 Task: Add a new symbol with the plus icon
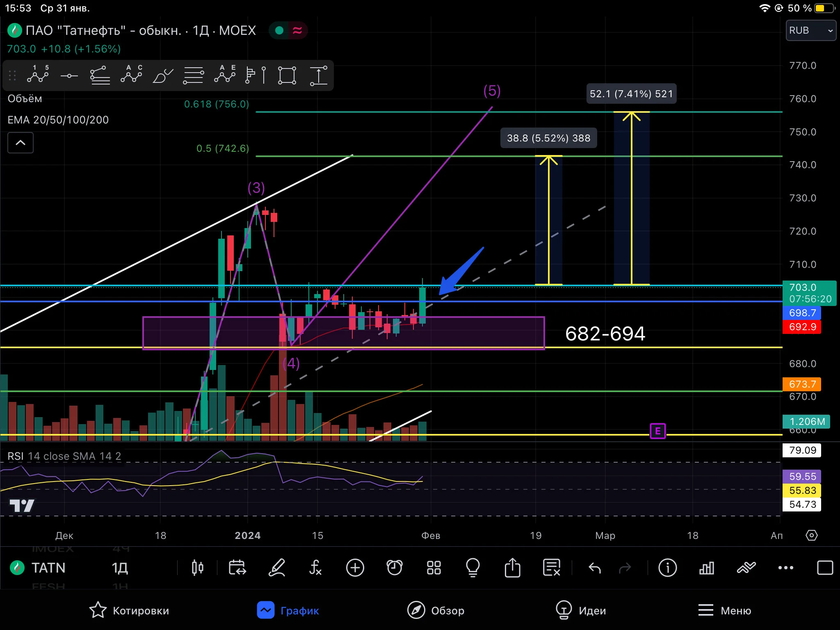click(355, 568)
